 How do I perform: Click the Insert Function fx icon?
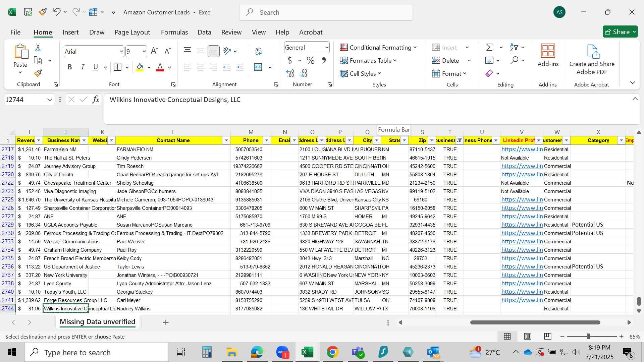(x=96, y=100)
